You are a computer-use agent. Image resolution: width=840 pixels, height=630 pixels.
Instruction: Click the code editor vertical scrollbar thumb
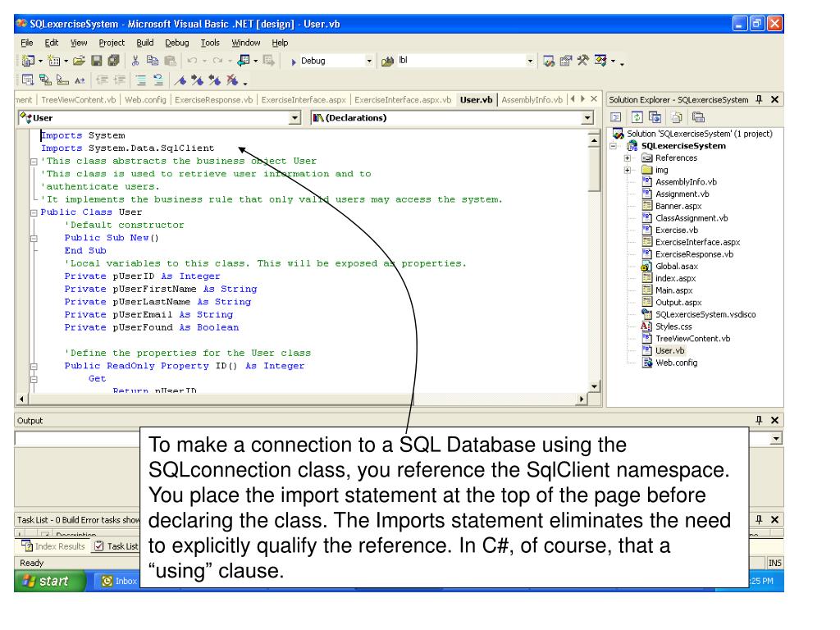594,170
